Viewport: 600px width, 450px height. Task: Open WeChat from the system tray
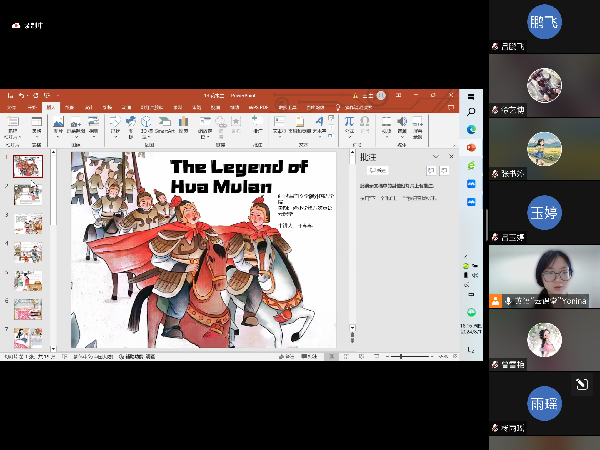coord(471,312)
